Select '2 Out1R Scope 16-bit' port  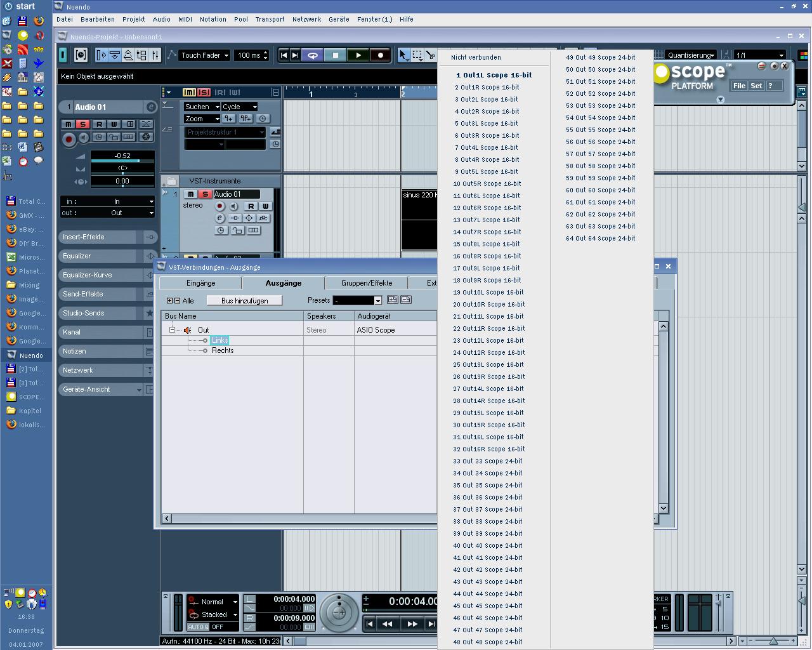[x=487, y=87]
